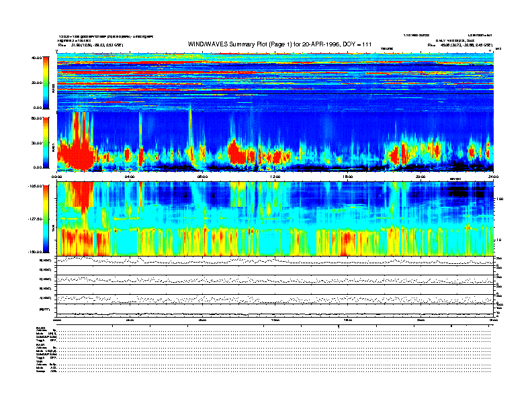Click the RAD1 intensity color bar
Screen dimensions: 532x411
click(46, 142)
